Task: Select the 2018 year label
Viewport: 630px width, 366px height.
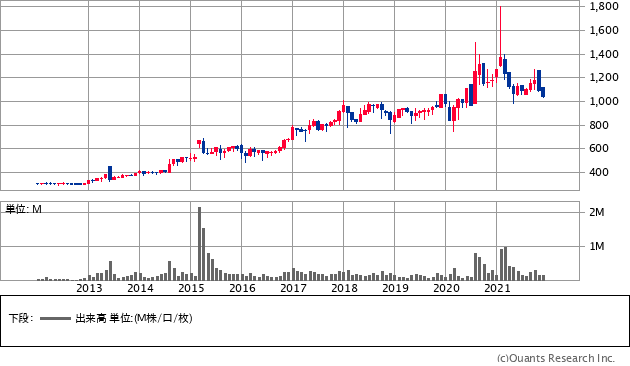Action: (x=344, y=288)
